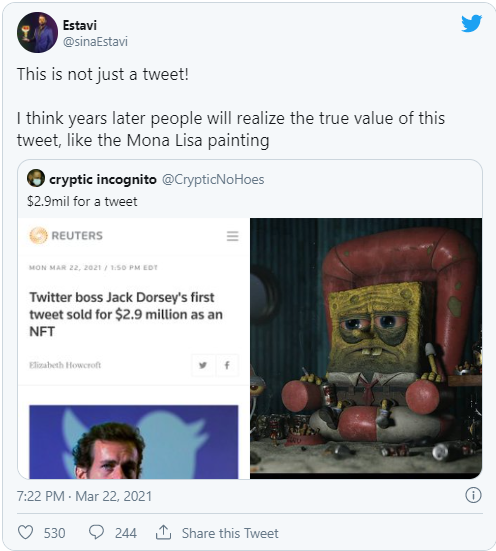Click the @sinaEstavi handle
This screenshot has width=496, height=551.
[x=95, y=41]
